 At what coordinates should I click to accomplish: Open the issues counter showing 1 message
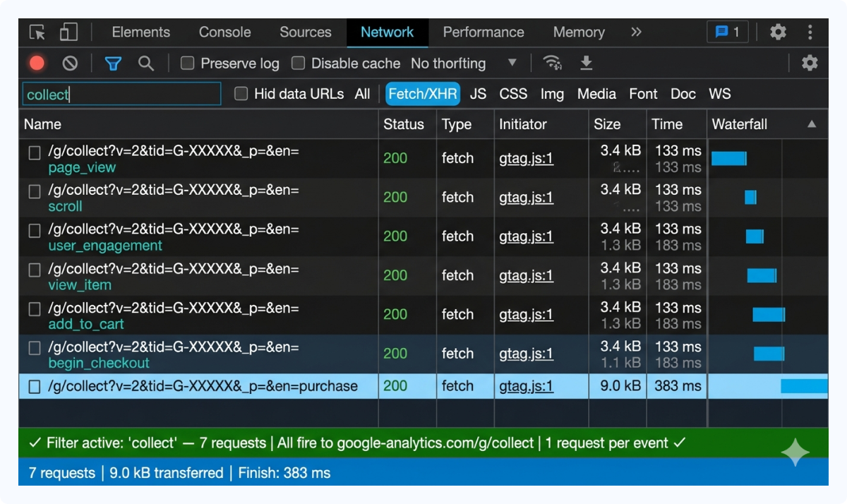727,32
